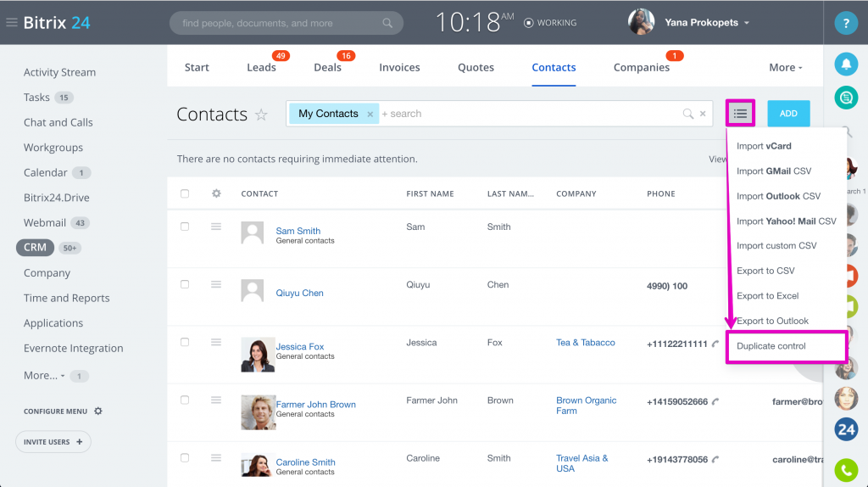
Task: Switch to the Deals tab
Action: (x=328, y=67)
